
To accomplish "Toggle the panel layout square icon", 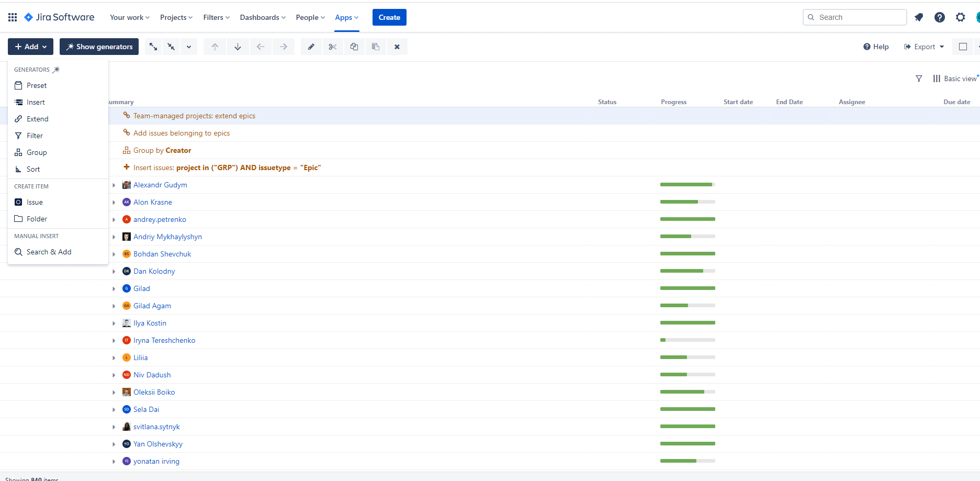I will coord(963,47).
